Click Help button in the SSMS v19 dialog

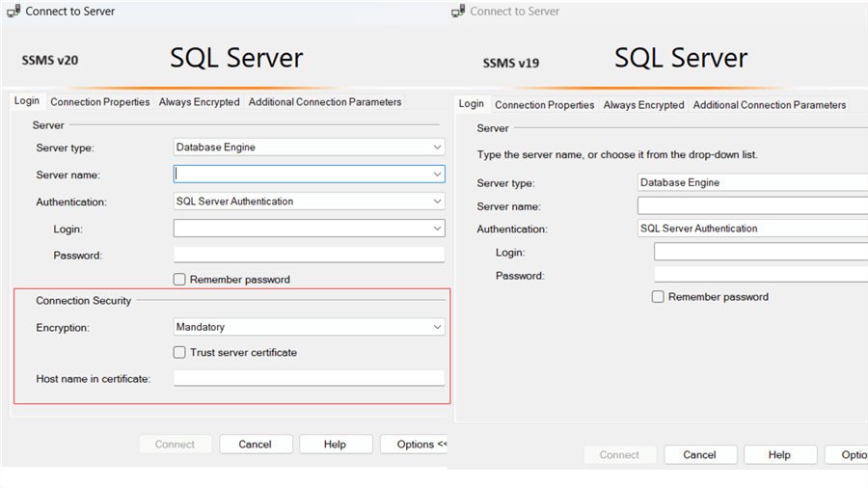779,455
